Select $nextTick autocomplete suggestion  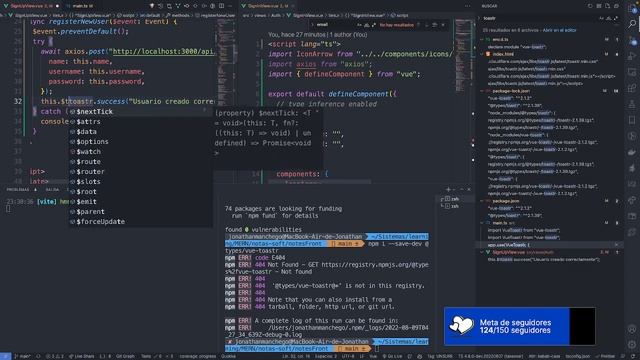point(140,111)
